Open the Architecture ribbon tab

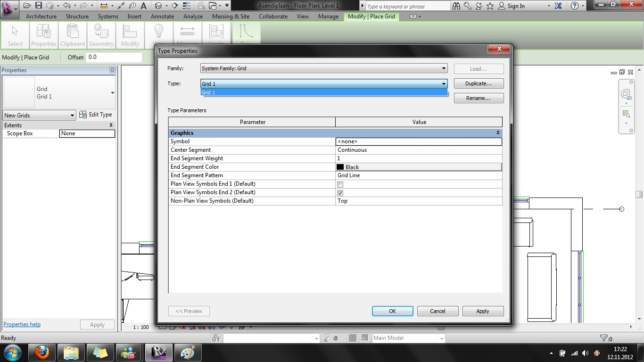point(41,16)
